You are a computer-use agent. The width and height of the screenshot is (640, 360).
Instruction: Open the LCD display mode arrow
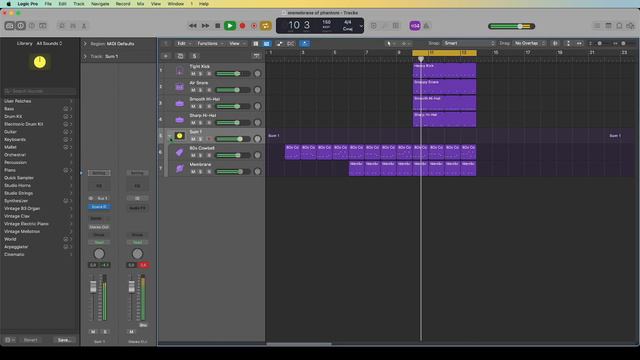361,26
